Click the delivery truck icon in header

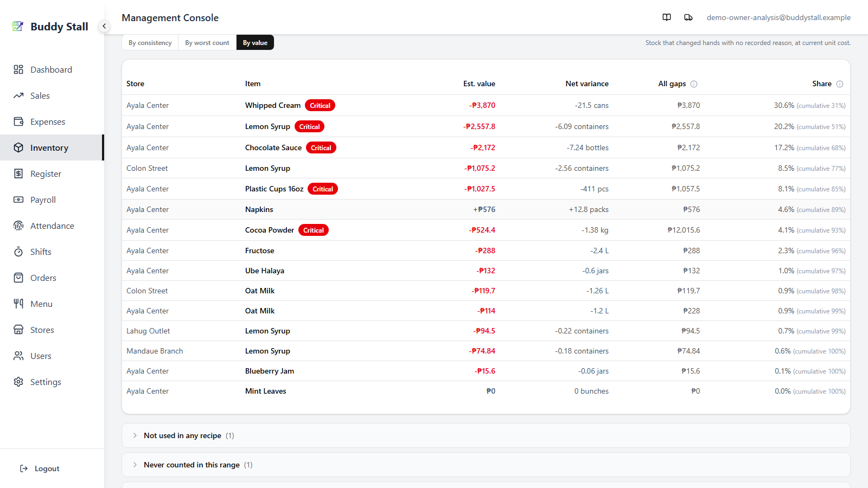[688, 17]
